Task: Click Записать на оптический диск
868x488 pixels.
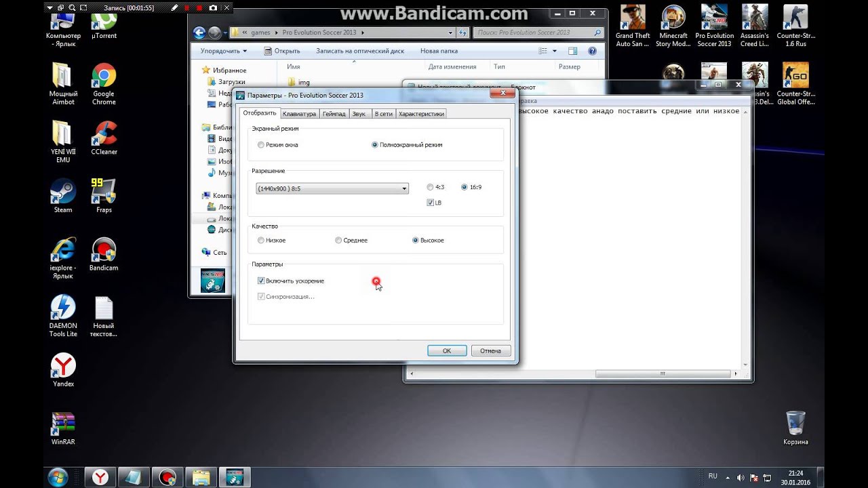Action: point(360,51)
